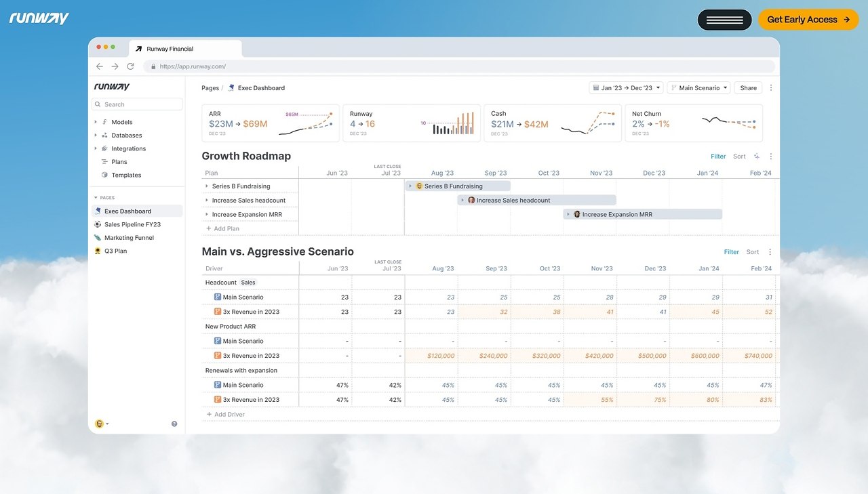Click the browser address bar
This screenshot has width=868, height=494.
[459, 66]
